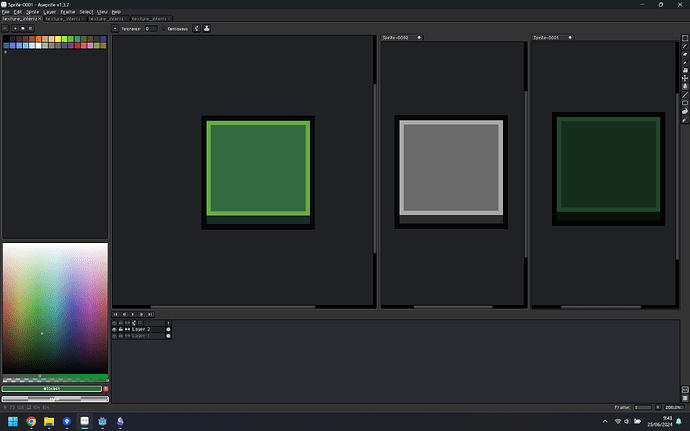Open the Help menu
This screenshot has width=690, height=431.
(116, 12)
